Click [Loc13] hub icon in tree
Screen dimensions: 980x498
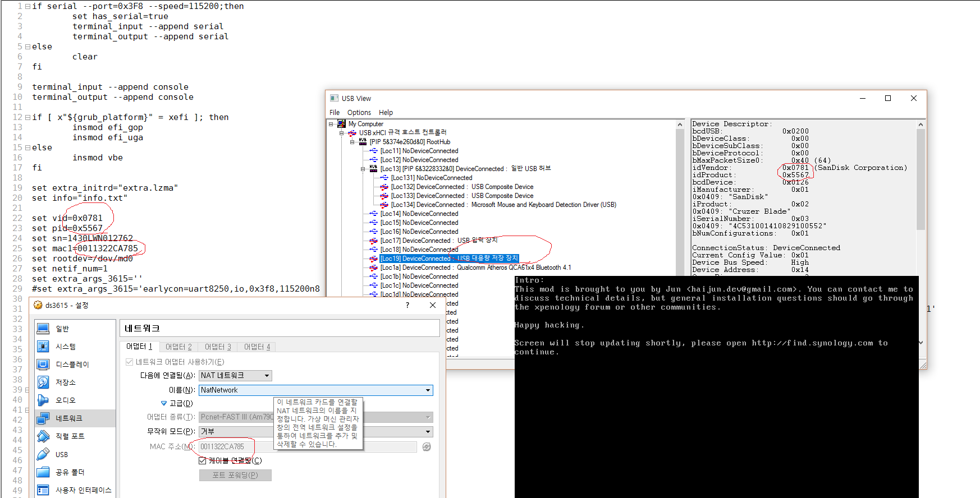(373, 169)
